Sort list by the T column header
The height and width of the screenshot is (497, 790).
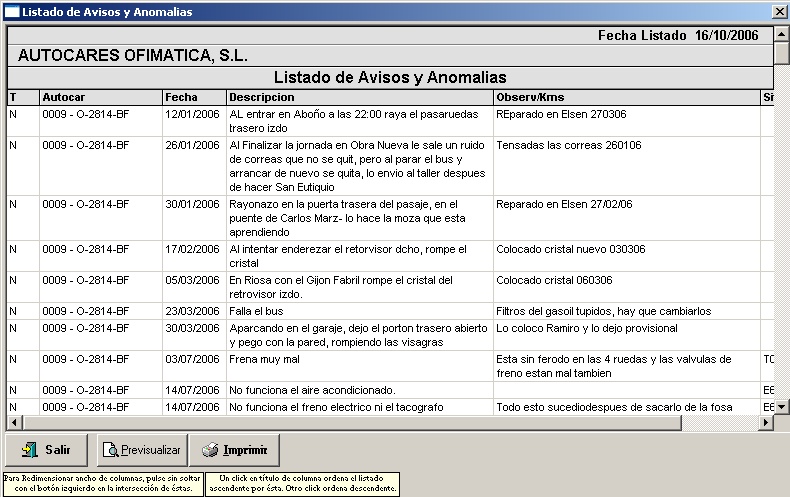click(23, 97)
